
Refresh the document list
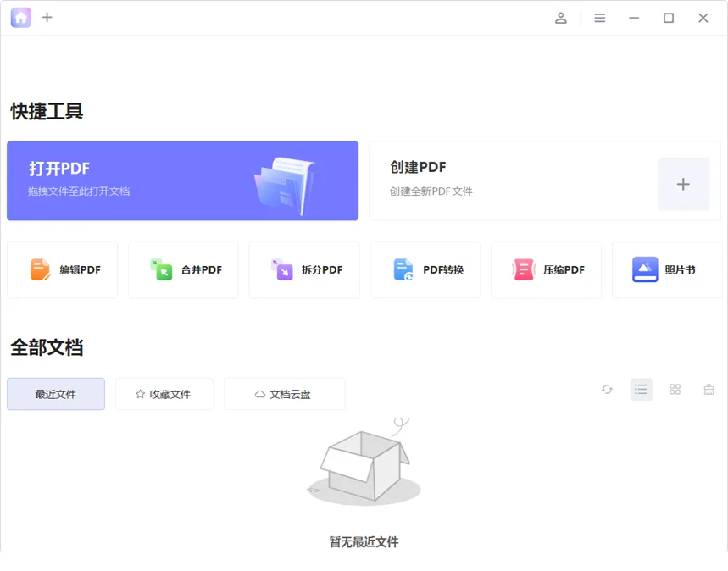pyautogui.click(x=608, y=390)
